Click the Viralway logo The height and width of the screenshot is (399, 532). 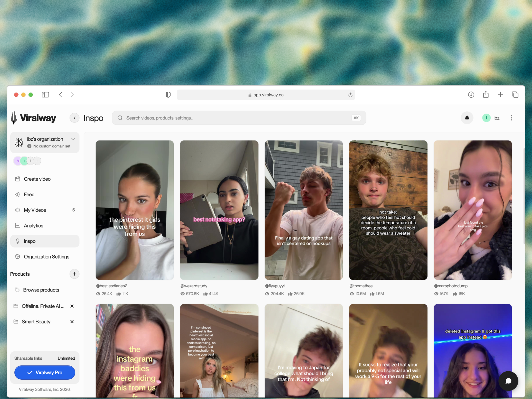click(33, 118)
